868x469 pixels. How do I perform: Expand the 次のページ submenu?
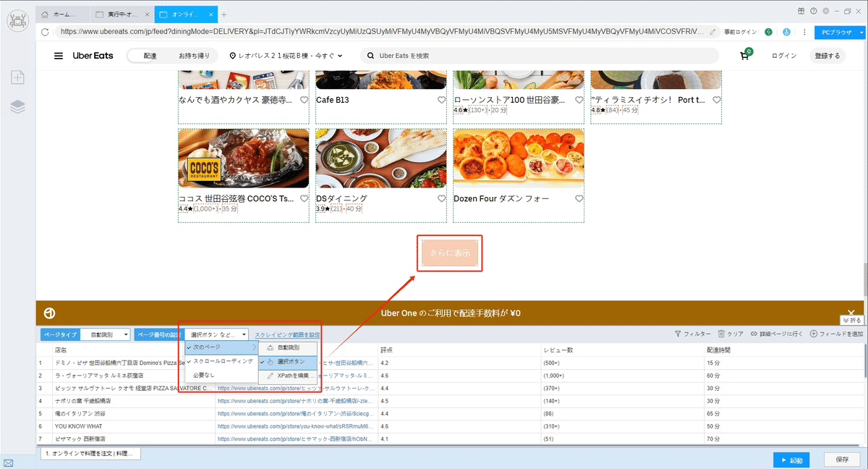221,348
